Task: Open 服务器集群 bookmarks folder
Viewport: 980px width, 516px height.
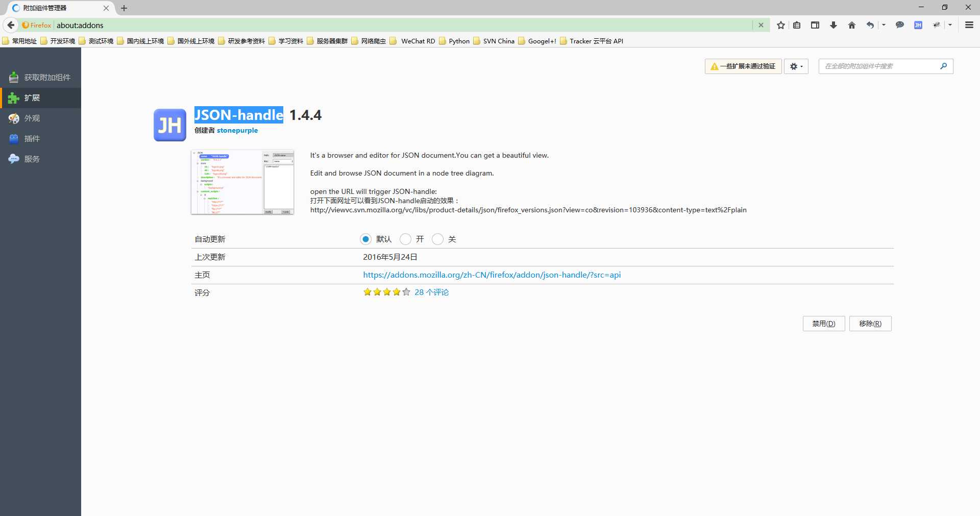Action: click(328, 41)
